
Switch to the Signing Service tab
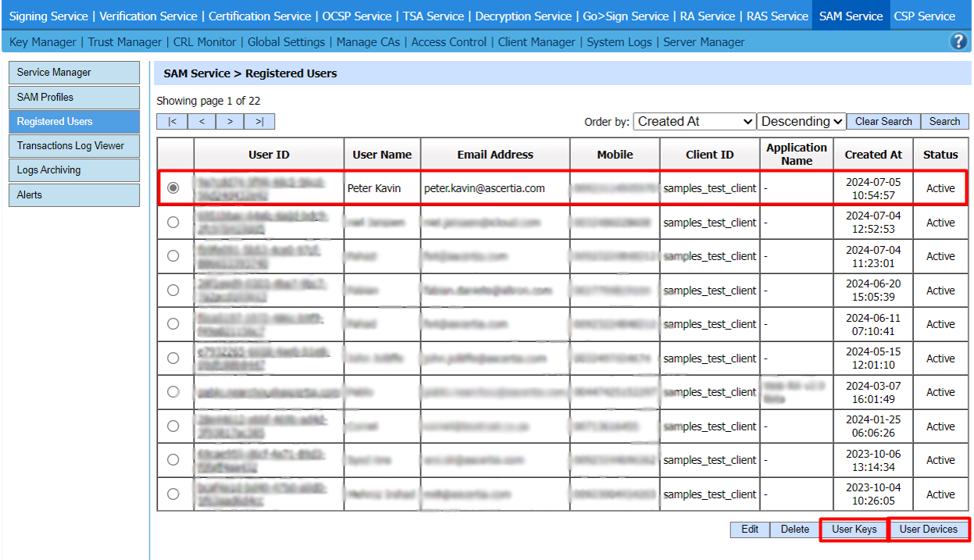[48, 16]
